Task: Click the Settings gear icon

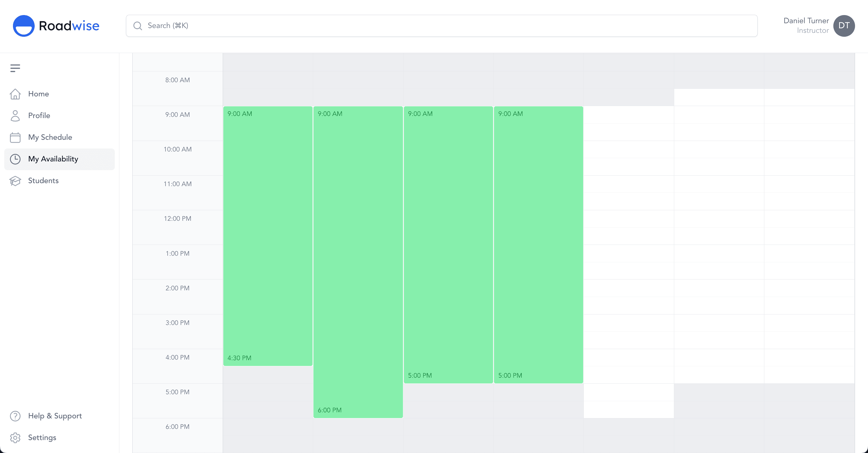Action: click(15, 438)
